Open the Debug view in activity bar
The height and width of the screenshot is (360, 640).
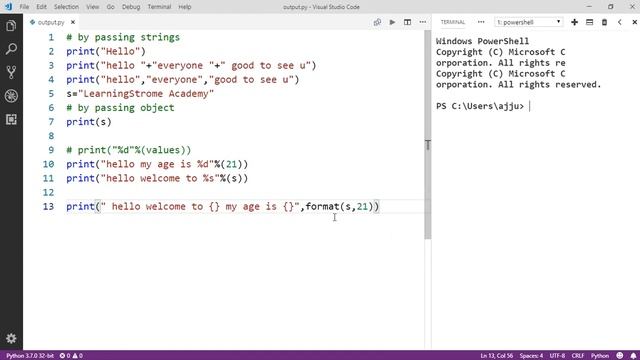tap(11, 96)
